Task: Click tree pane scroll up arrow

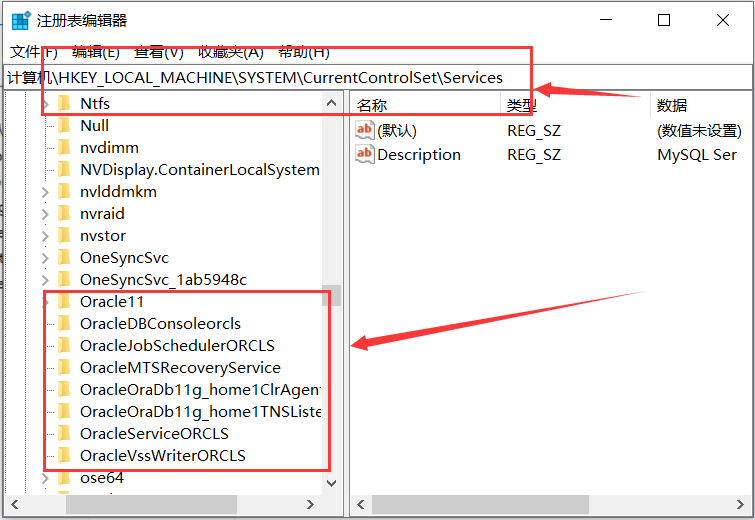Action: (x=331, y=103)
